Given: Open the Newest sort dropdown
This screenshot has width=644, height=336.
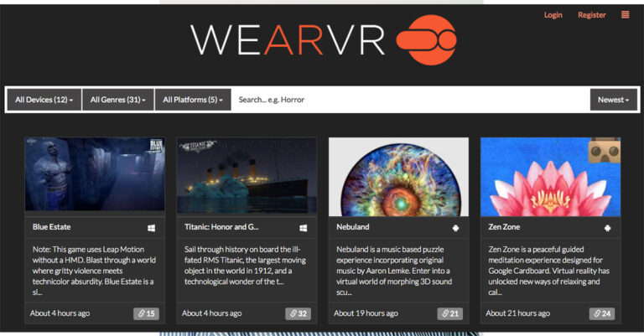Looking at the screenshot, I should pos(613,100).
